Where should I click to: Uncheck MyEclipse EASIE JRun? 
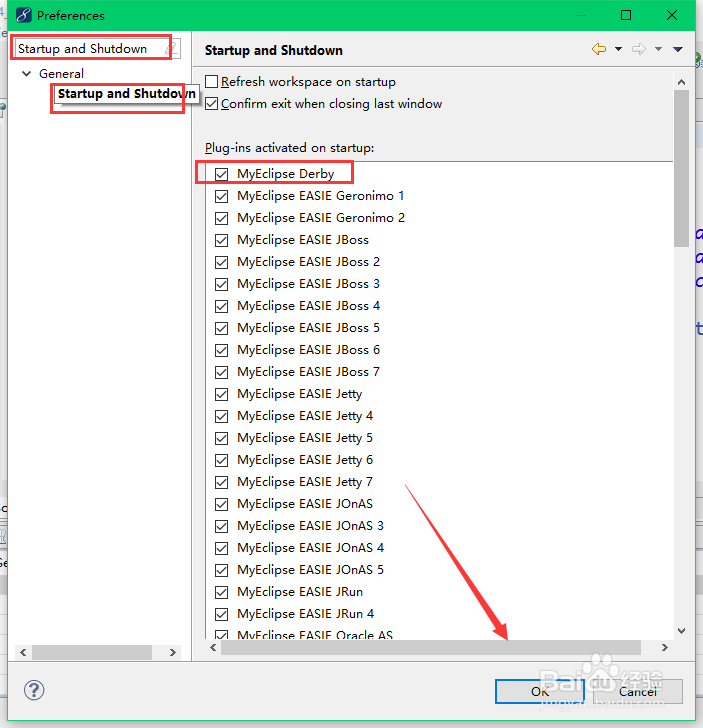[221, 592]
